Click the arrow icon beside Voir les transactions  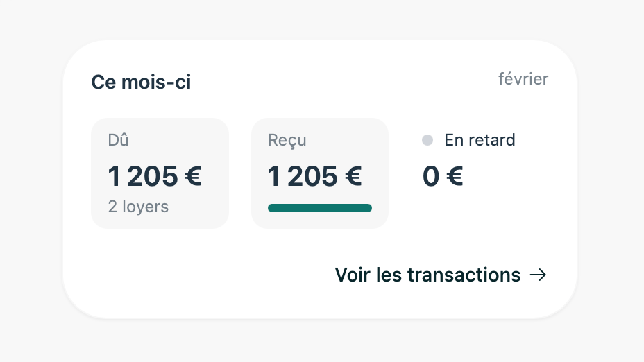pyautogui.click(x=538, y=275)
